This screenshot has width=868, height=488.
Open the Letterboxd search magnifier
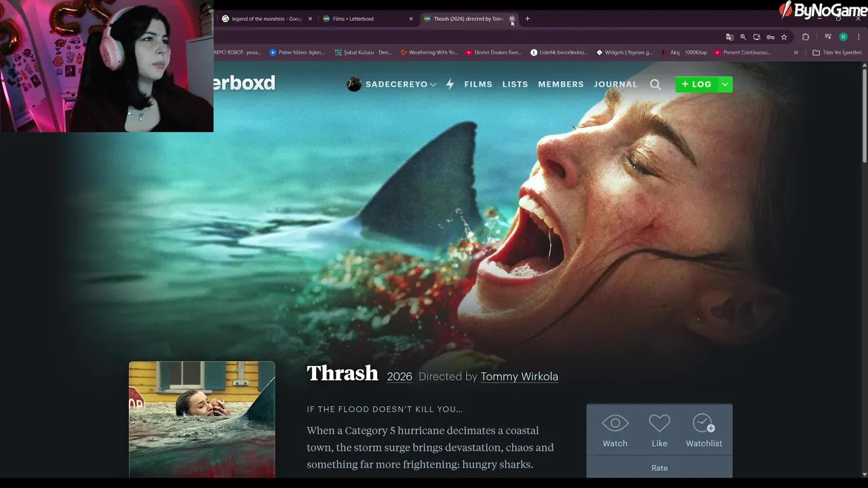[655, 84]
